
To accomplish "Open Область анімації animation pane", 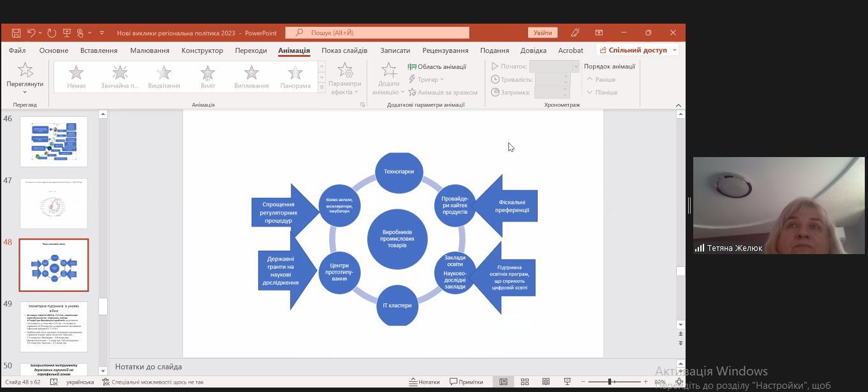I will pos(437,66).
